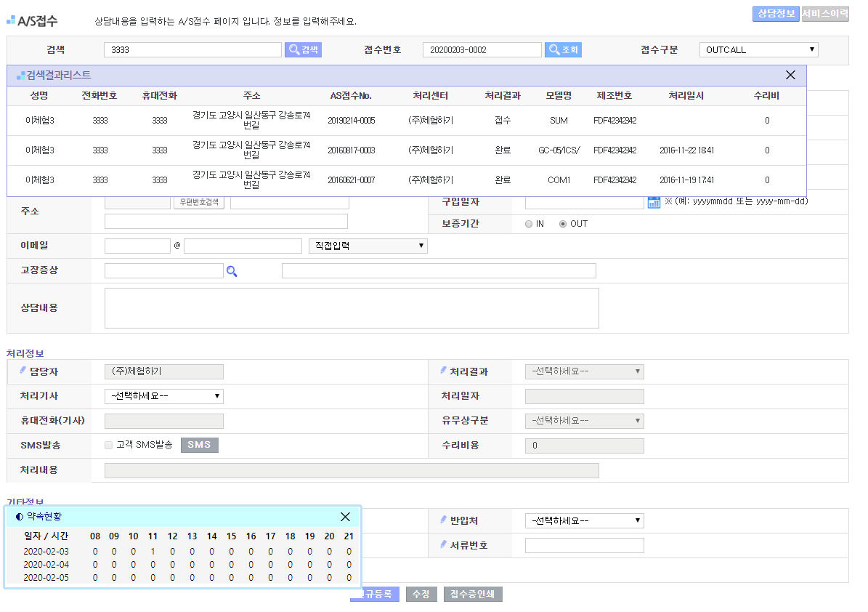Select the IN warranty radio button
Screen dimensions: 868x612
[529, 224]
